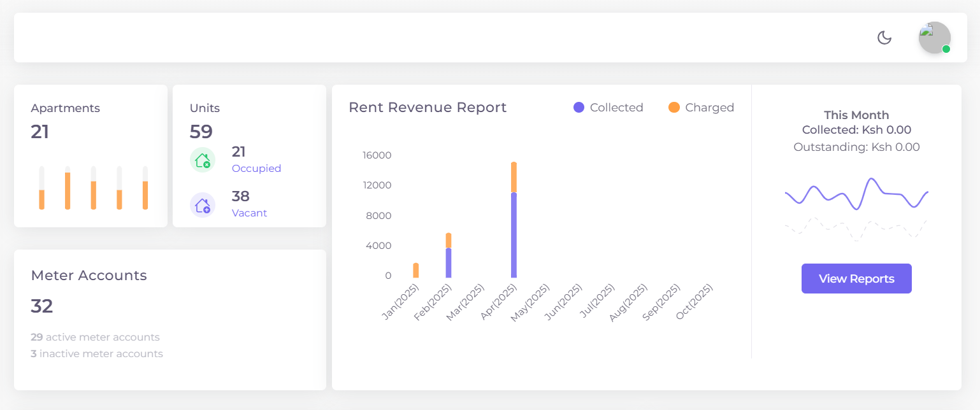The width and height of the screenshot is (980, 410).
Task: Click the green online status indicator
Action: coord(947,49)
